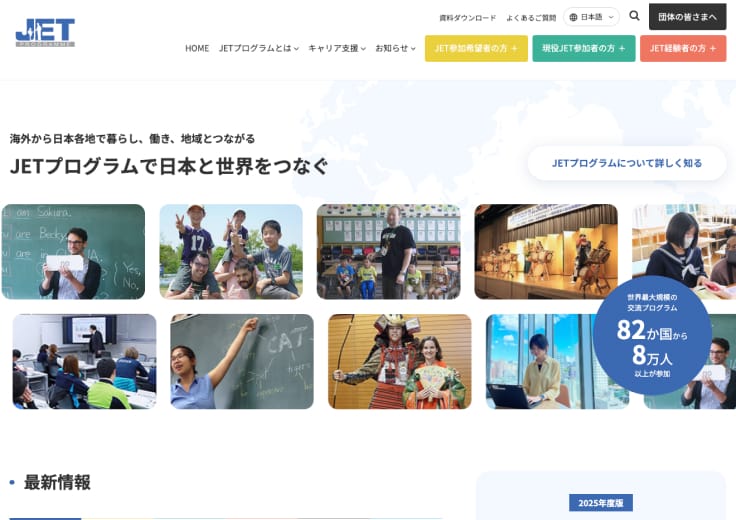Open the seminar room presentation photo
The width and height of the screenshot is (736, 520).
point(84,361)
